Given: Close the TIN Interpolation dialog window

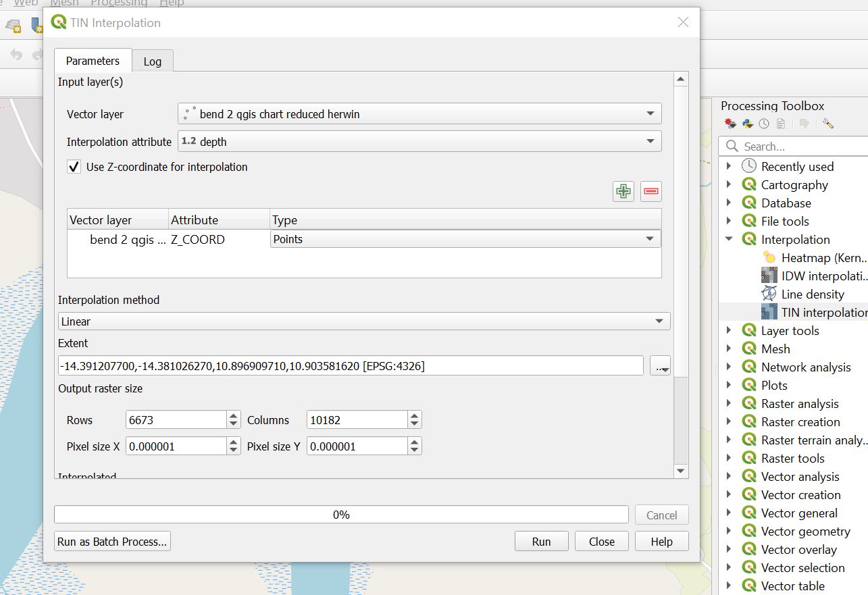Looking at the screenshot, I should (x=683, y=22).
